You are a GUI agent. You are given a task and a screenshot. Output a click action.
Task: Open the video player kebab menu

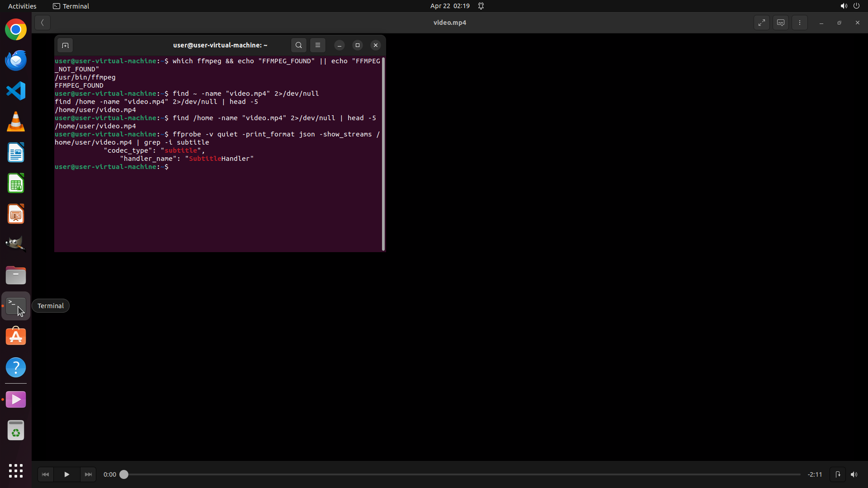pos(800,23)
